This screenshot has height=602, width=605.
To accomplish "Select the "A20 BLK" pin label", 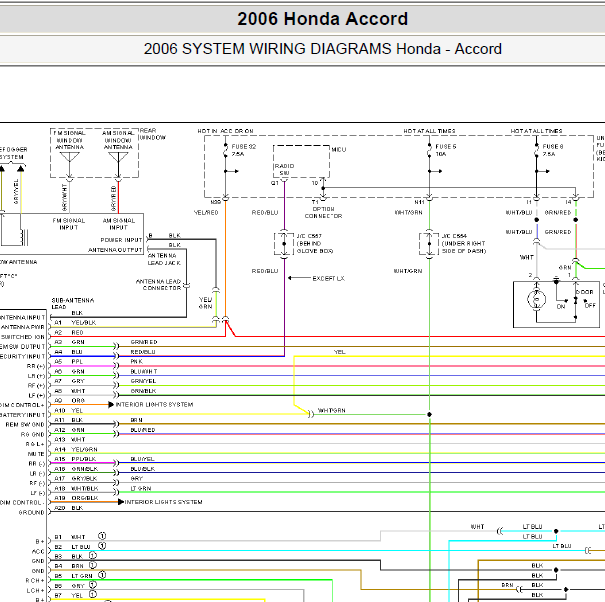I will (x=68, y=508).
